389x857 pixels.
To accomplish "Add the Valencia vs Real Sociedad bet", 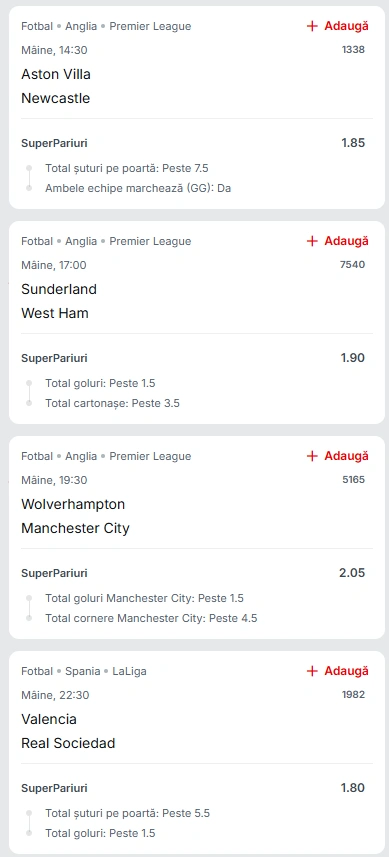I will 338,671.
